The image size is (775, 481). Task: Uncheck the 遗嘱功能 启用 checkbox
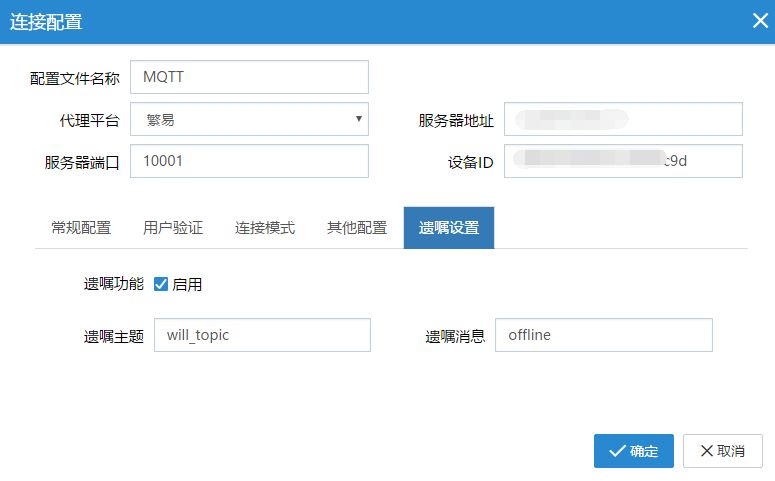[161, 284]
